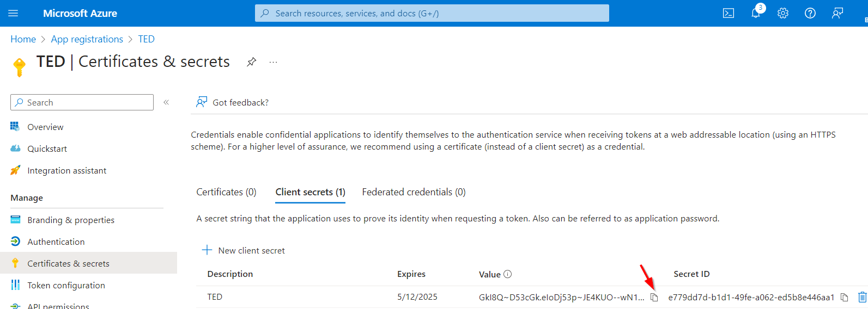This screenshot has width=868, height=309.
Task: Open Cloud Shell from the top bar
Action: tap(729, 13)
